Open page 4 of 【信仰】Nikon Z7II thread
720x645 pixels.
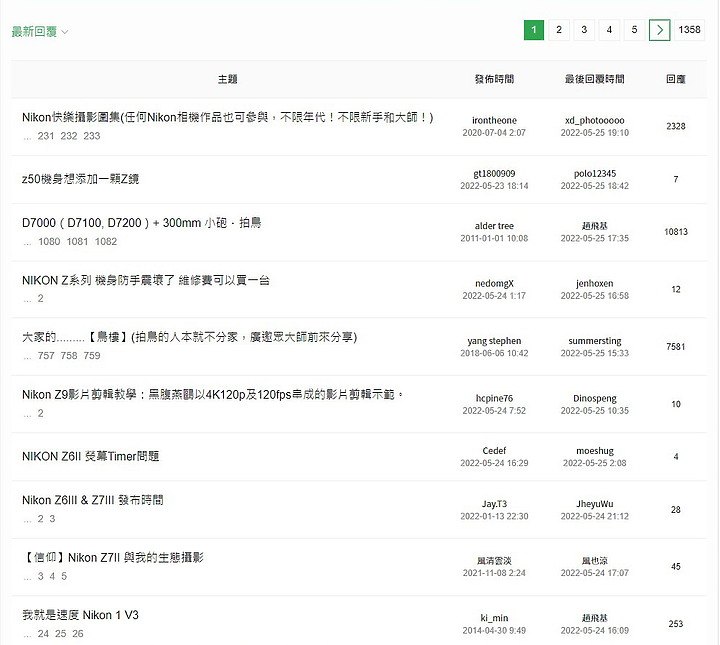[52, 576]
